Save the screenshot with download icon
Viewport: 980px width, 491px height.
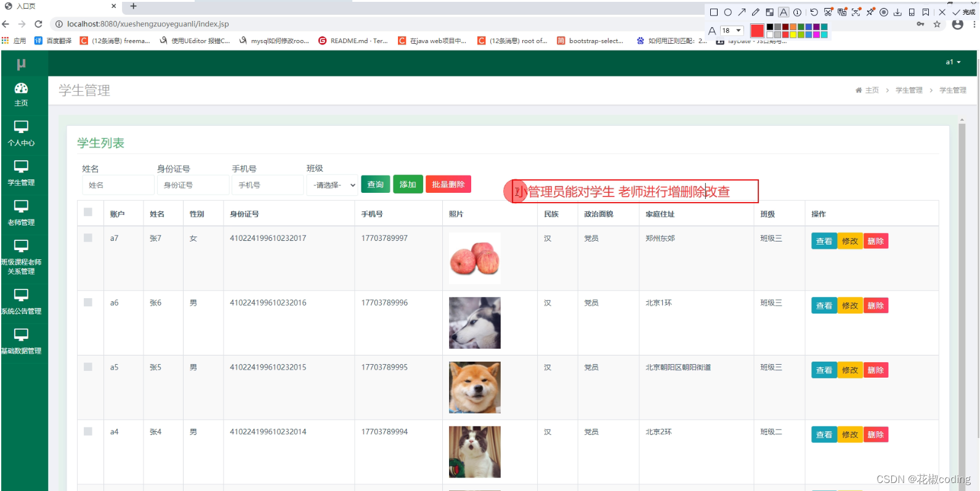tap(897, 12)
